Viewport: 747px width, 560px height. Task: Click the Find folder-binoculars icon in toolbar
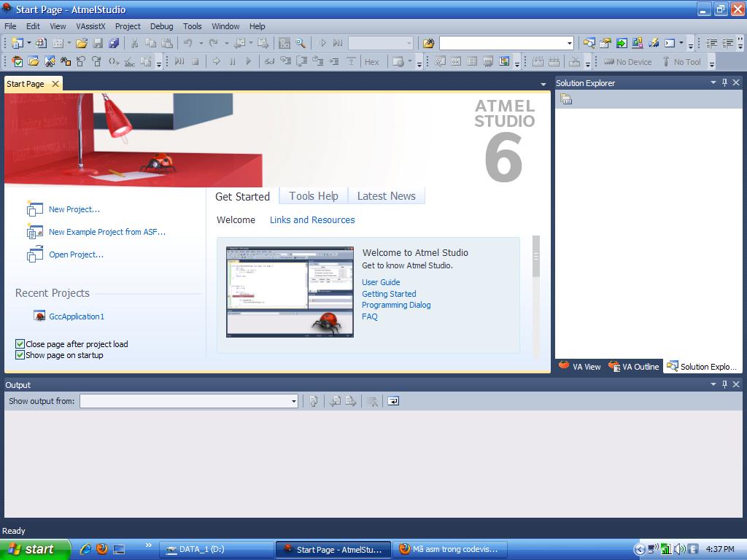(428, 43)
